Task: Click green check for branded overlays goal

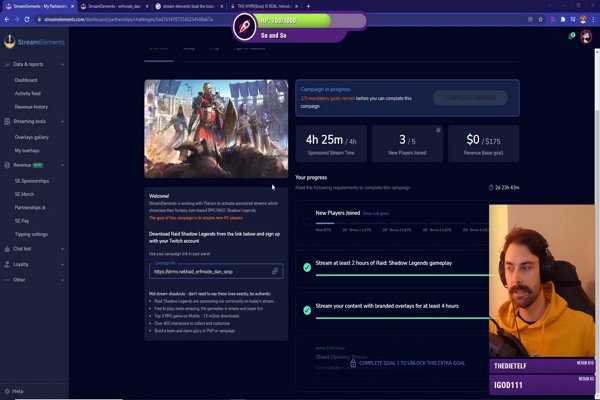Action: pyautogui.click(x=307, y=310)
